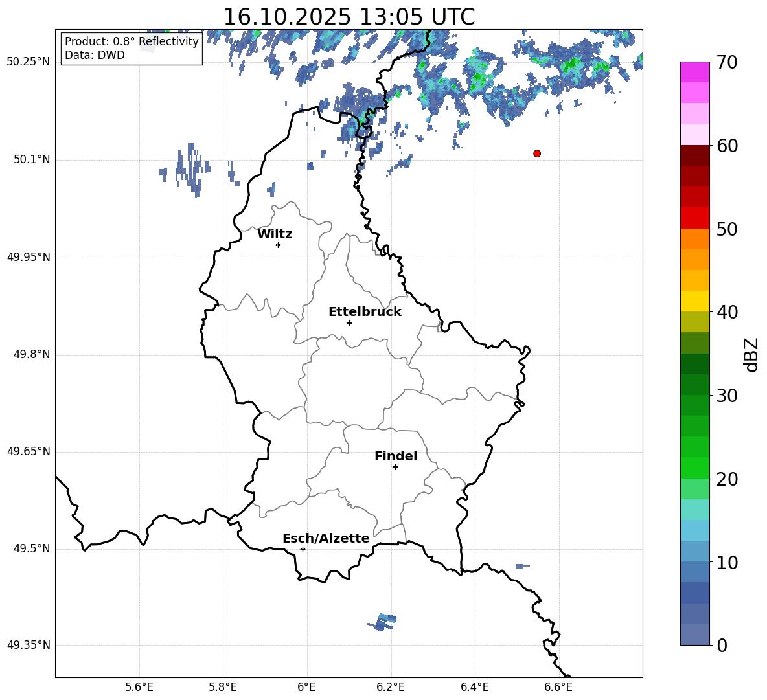Viewport: 767px width, 700px height.
Task: Click the Esch/Alzette city label
Action: (325, 538)
